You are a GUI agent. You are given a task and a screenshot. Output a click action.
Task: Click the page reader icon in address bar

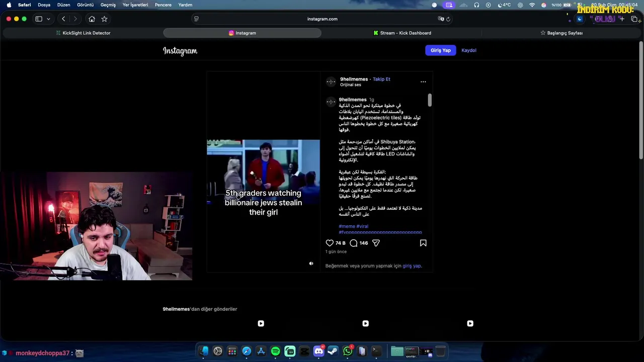pos(196,19)
